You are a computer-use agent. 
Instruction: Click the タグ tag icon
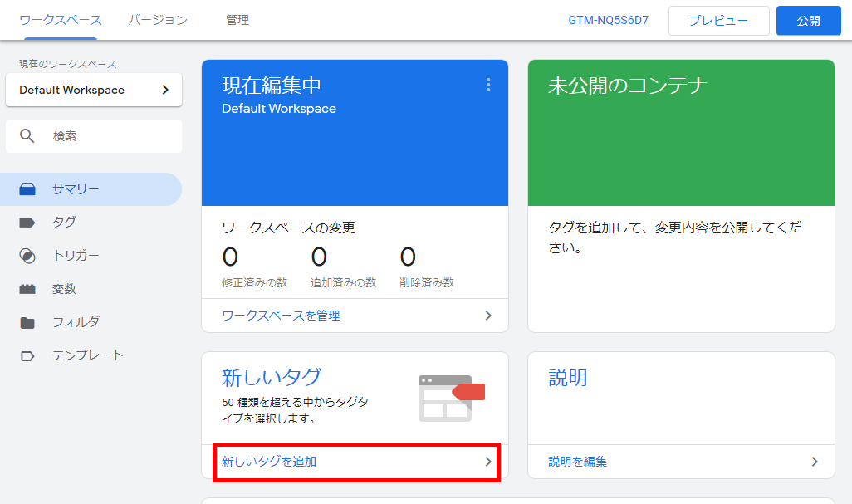27,223
